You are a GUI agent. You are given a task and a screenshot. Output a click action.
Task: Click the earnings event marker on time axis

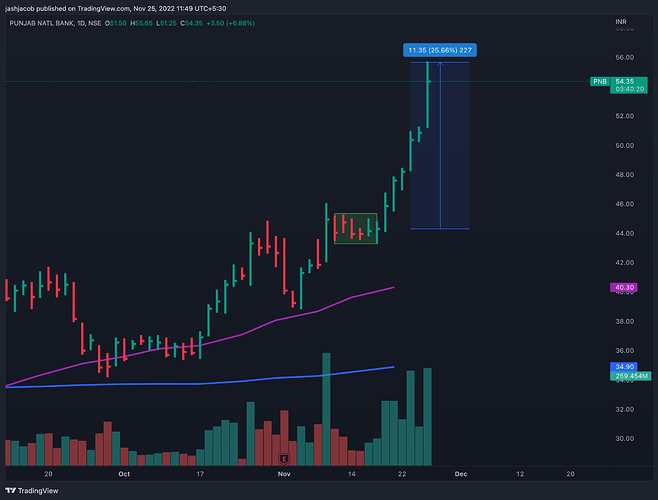[x=284, y=459]
